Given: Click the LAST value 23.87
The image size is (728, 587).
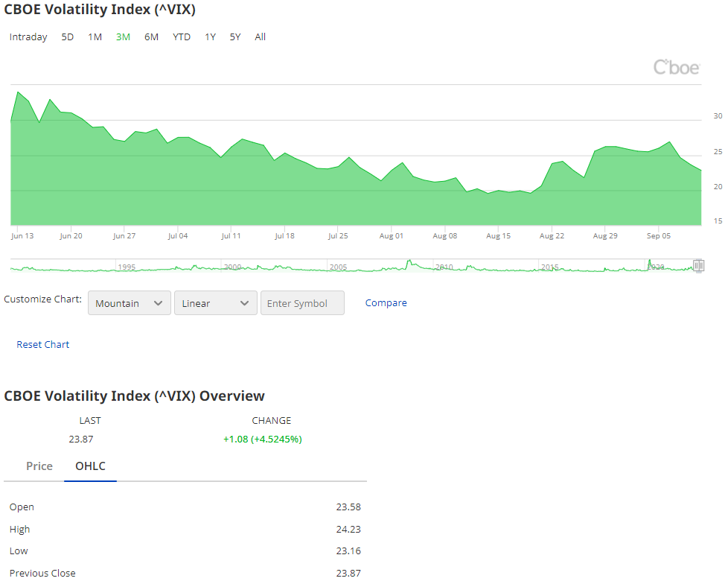Looking at the screenshot, I should click(81, 440).
